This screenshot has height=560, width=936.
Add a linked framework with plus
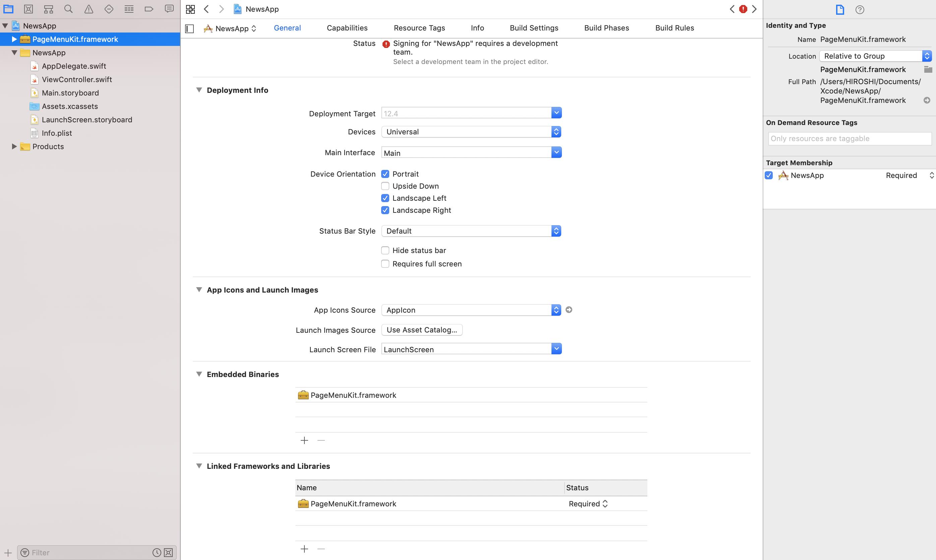(304, 549)
